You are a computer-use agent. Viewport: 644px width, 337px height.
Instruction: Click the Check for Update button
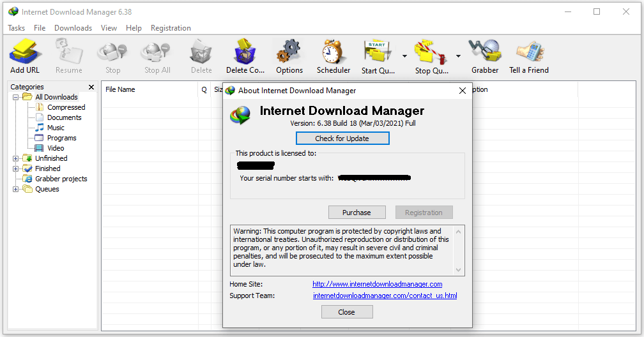342,139
